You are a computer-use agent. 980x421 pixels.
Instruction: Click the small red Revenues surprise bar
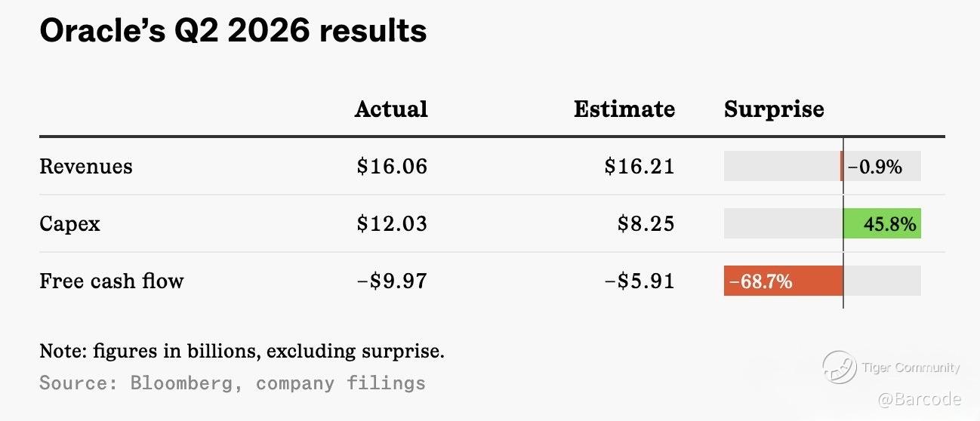pyautogui.click(x=841, y=166)
